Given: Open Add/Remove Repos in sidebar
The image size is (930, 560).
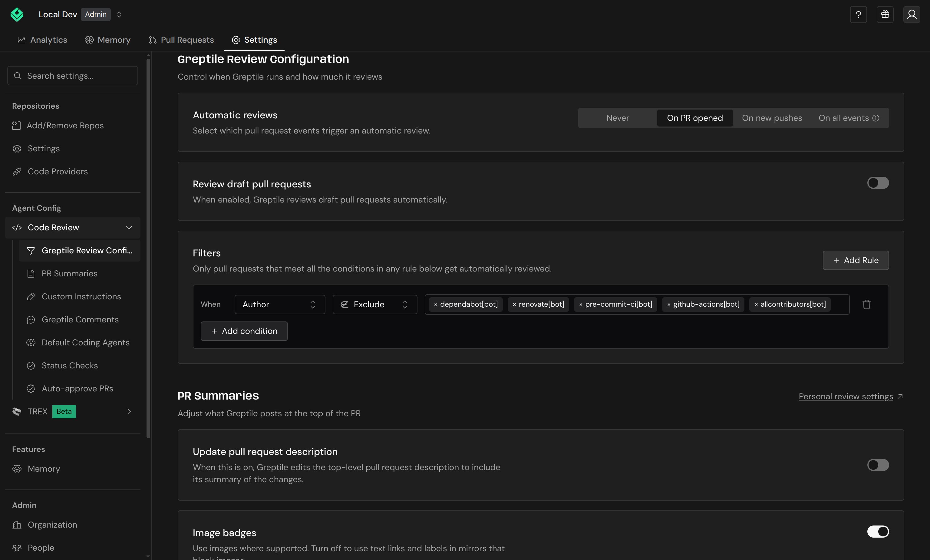Looking at the screenshot, I should pyautogui.click(x=72, y=125).
